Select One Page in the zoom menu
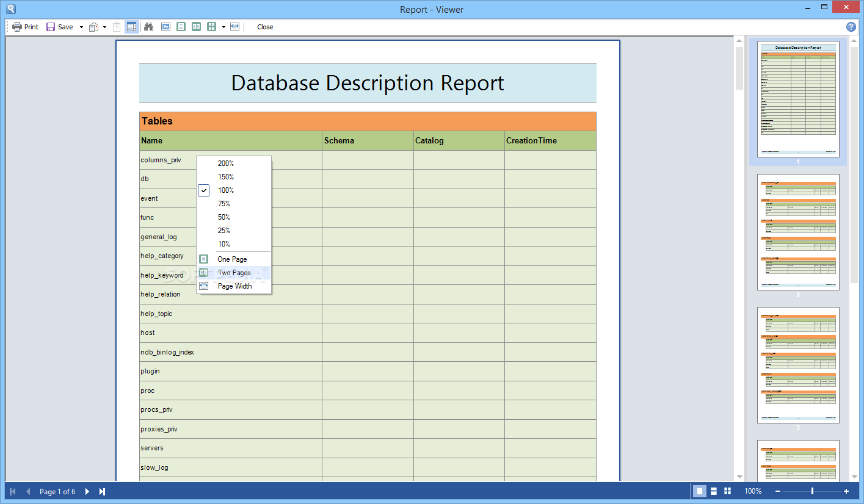The image size is (864, 504). coord(234,259)
